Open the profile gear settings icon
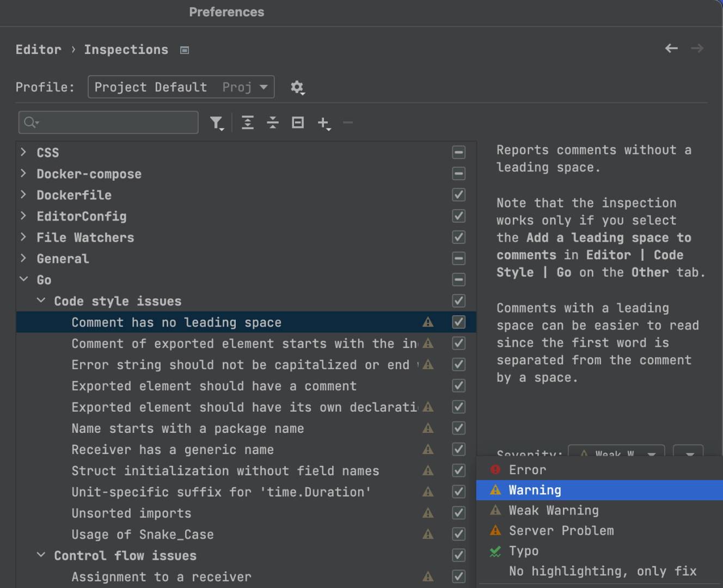 point(297,87)
